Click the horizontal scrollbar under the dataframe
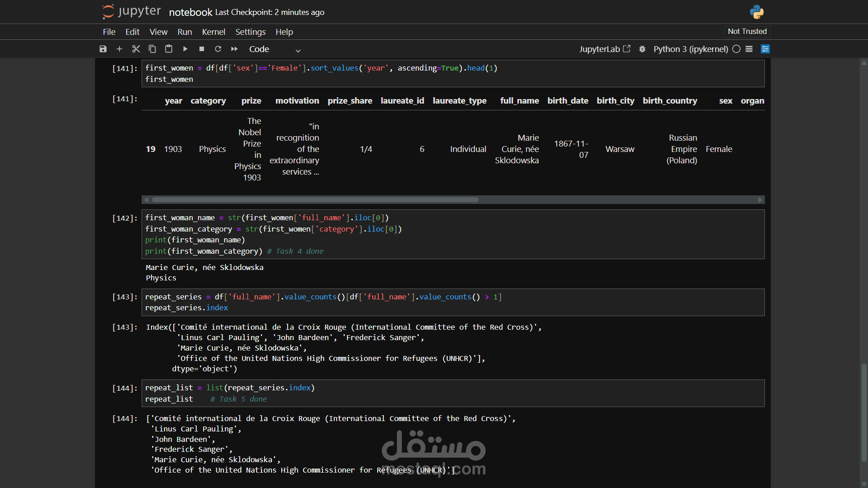Viewport: 868px width, 488px height. (x=453, y=199)
